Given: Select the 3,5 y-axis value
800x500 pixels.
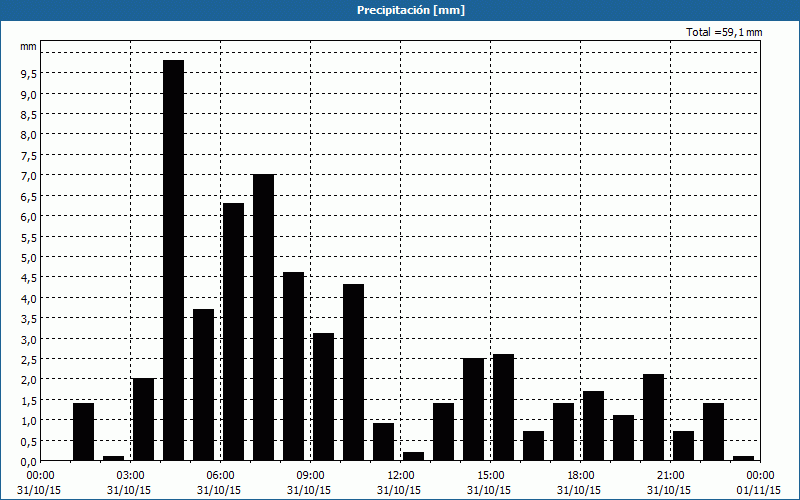Looking at the screenshot, I should (x=29, y=319).
